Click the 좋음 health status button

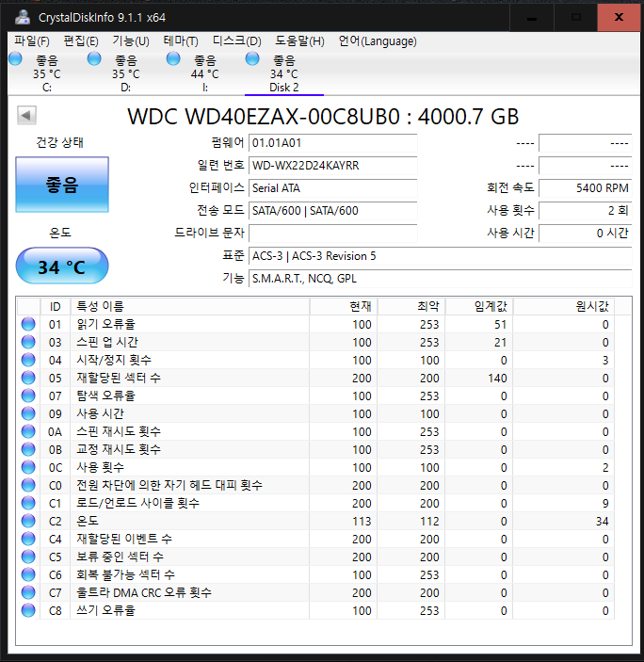62,185
